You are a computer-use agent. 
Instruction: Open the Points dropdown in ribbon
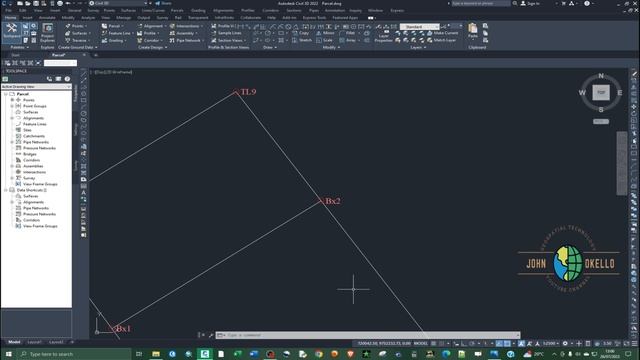(x=76, y=26)
